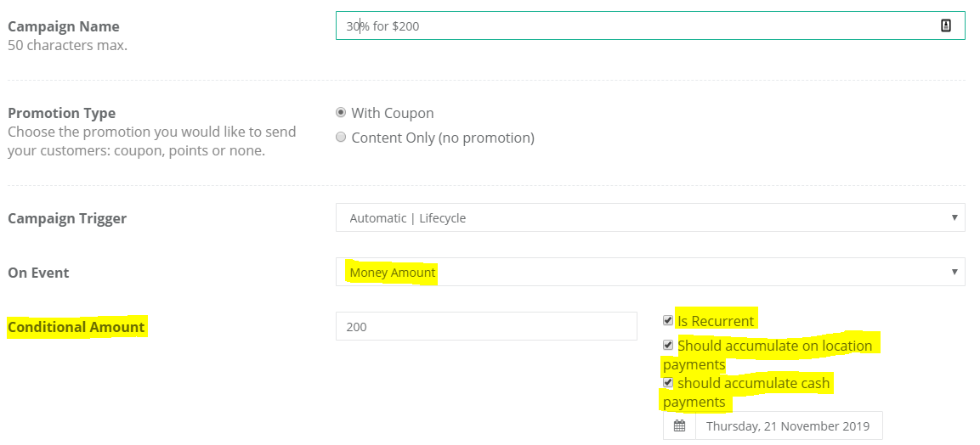Click the highlighted Conditional Amount label
Screen dimensions: 980x445
(x=76, y=327)
